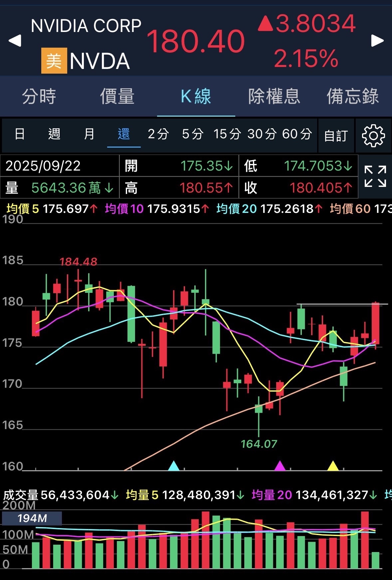The image size is (392, 580).
Task: Select 5分 interval
Action: pos(193,134)
